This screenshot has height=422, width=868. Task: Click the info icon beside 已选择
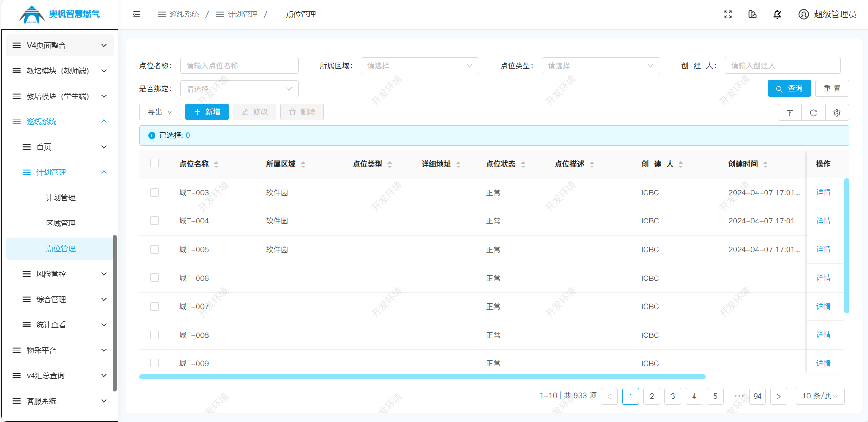click(151, 135)
